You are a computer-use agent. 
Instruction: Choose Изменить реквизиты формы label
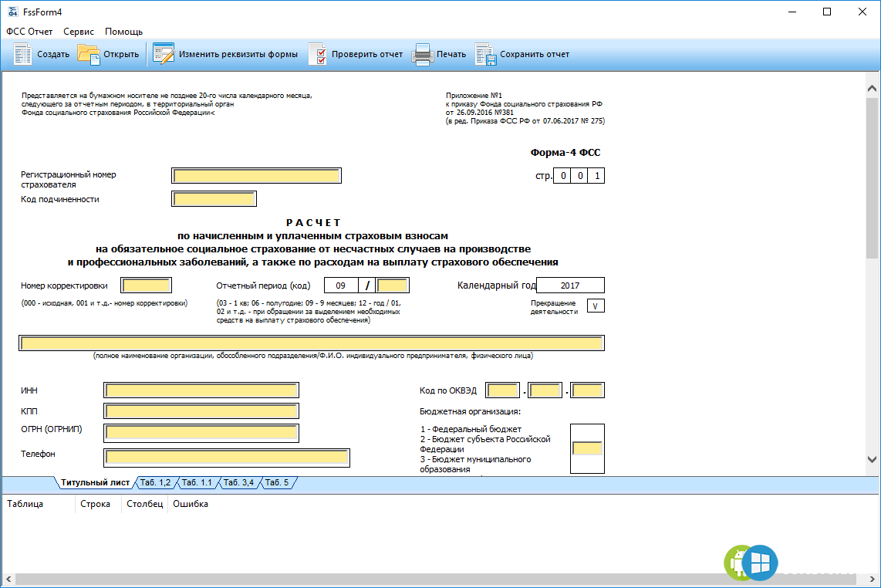(x=238, y=55)
